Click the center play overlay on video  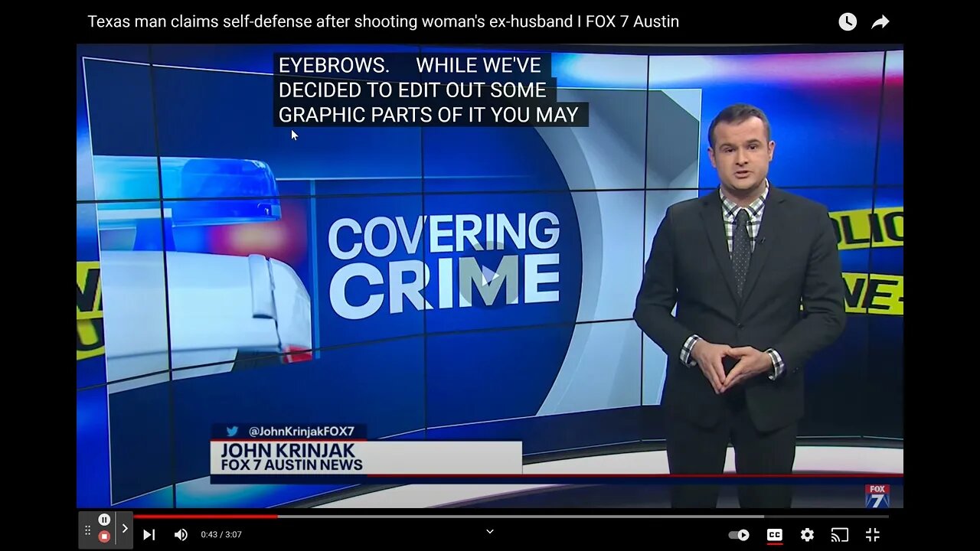(x=490, y=275)
